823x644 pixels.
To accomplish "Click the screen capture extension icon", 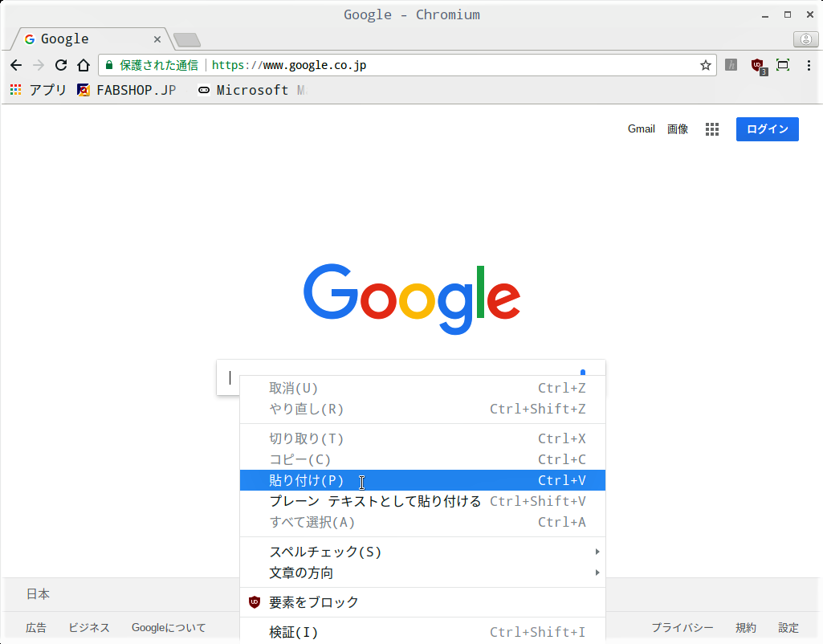I will (x=783, y=65).
